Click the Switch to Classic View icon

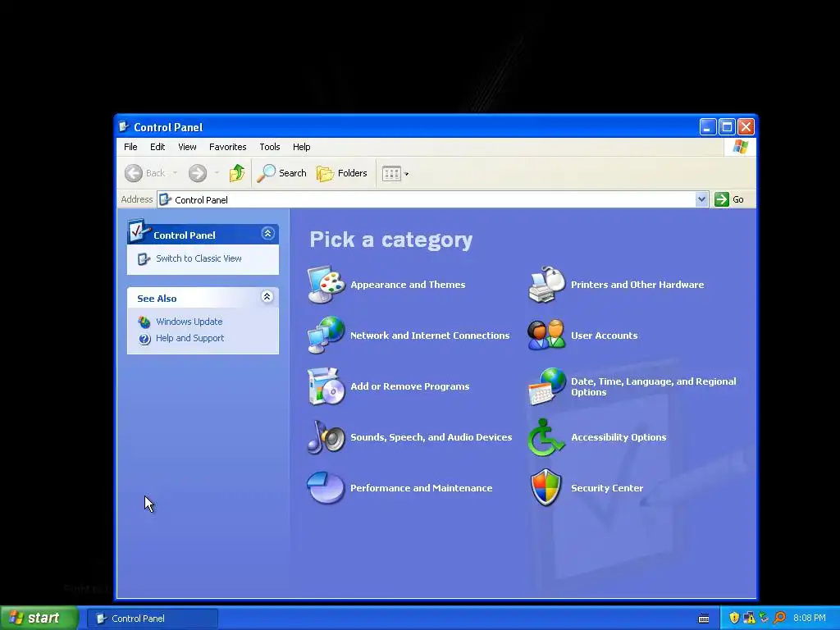coord(144,258)
